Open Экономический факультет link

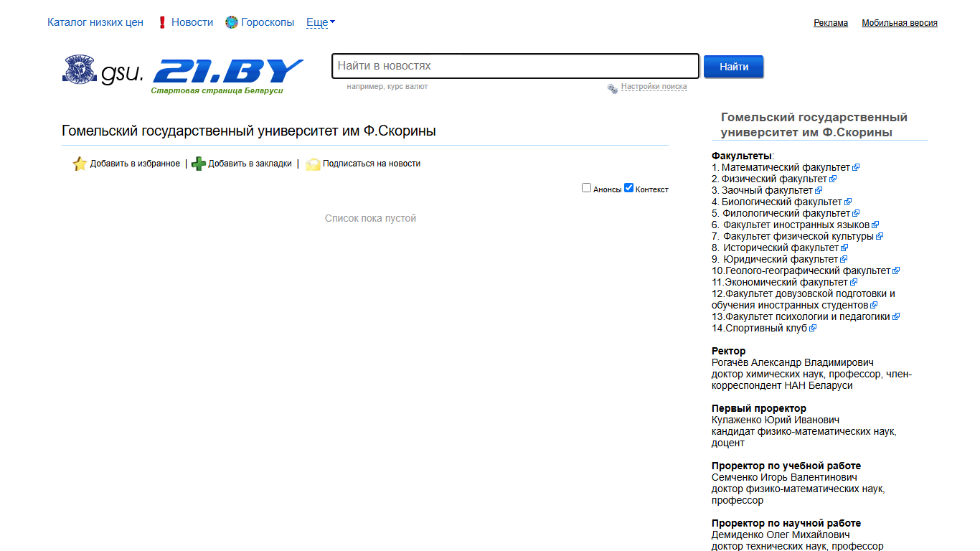pos(786,282)
